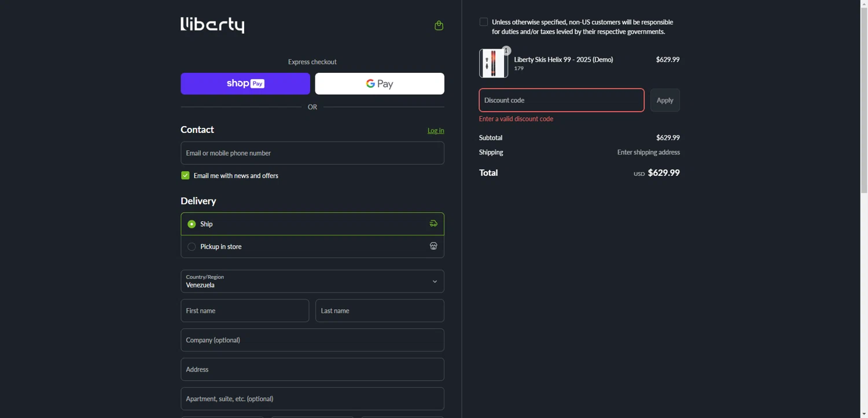The image size is (868, 418).
Task: Check the non-US customers duties checkbox
Action: point(484,22)
